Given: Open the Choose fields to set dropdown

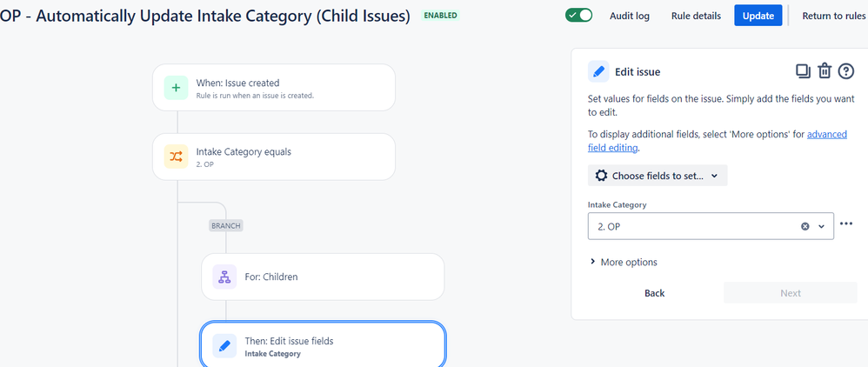Looking at the screenshot, I should pos(658,176).
